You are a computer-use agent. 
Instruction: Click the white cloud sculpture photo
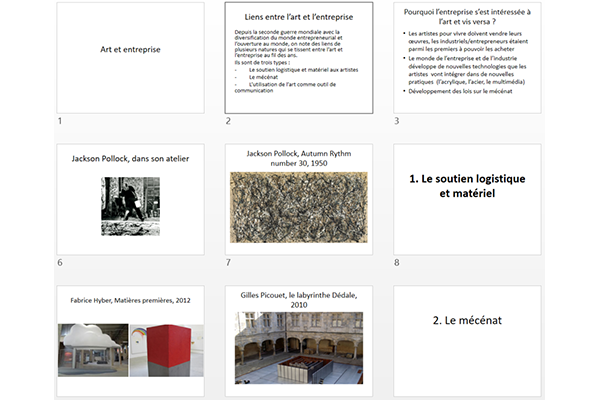pos(93,350)
